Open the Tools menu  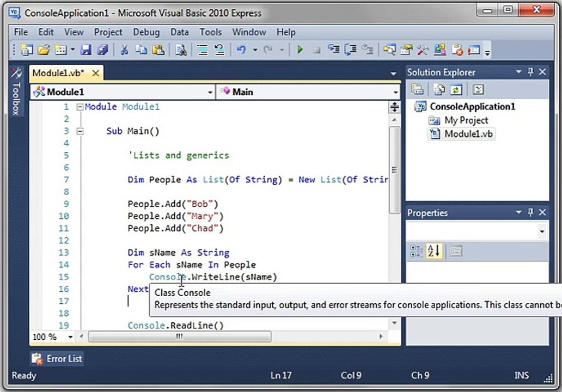coord(211,32)
